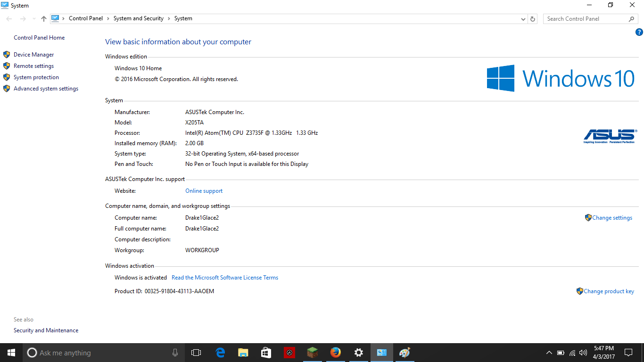Launch Firefox from the taskbar
The width and height of the screenshot is (644, 362).
(x=335, y=353)
